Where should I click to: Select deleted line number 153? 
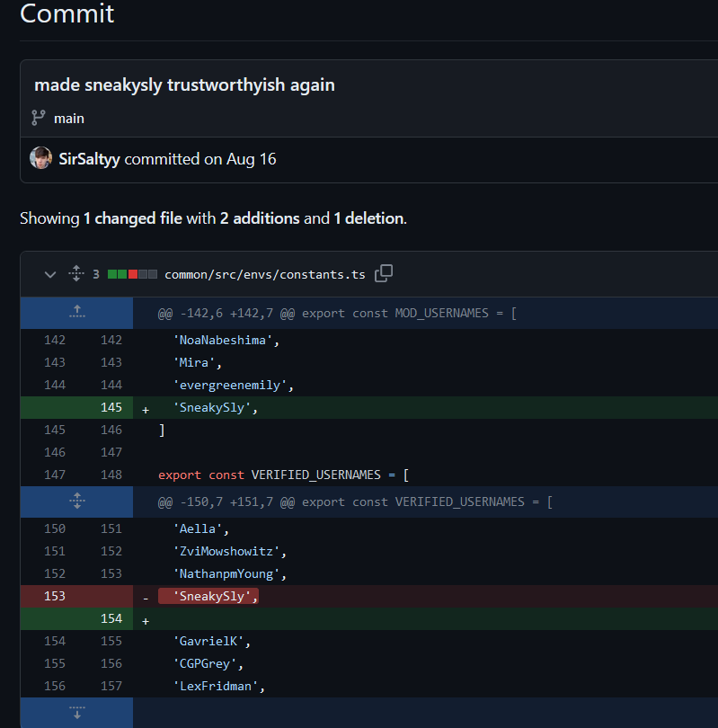coord(54,596)
